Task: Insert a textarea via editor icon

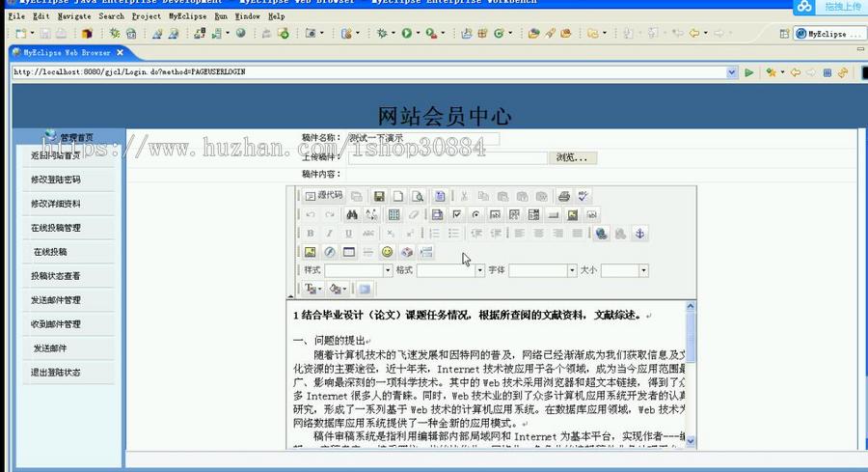Action: (x=514, y=214)
